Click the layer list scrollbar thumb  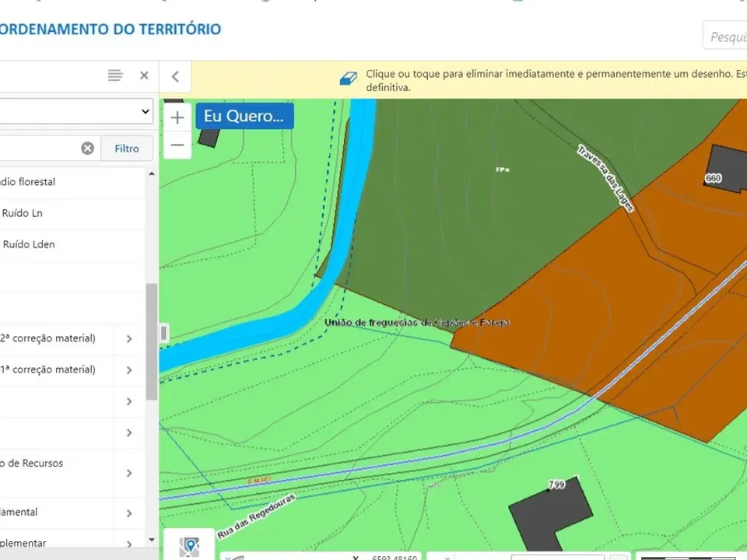152,341
